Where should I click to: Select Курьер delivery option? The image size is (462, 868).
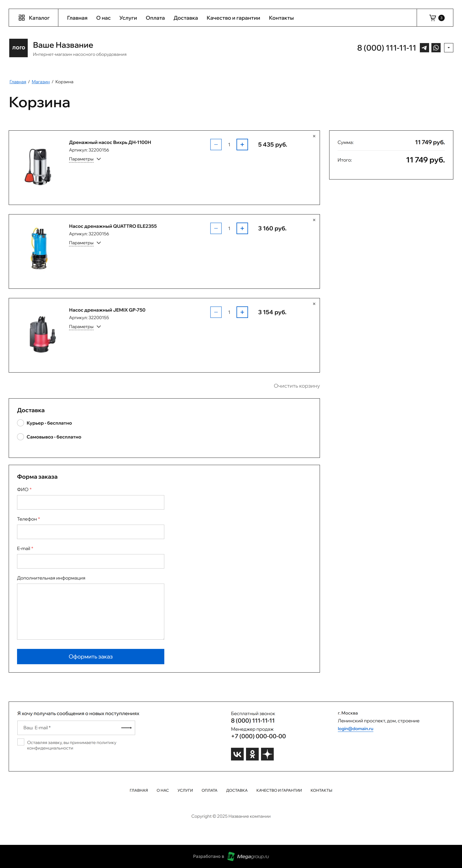[21, 423]
